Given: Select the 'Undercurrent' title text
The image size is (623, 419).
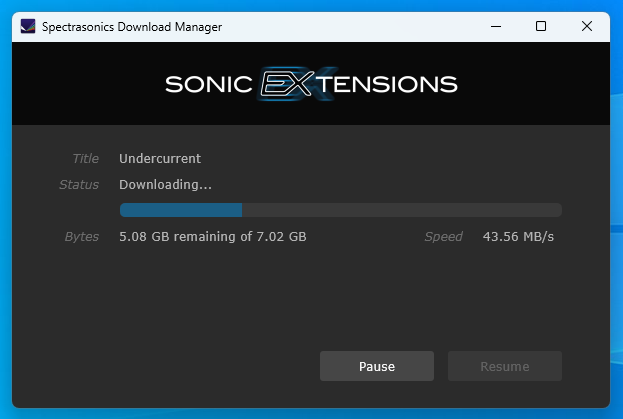Looking at the screenshot, I should pos(160,158).
